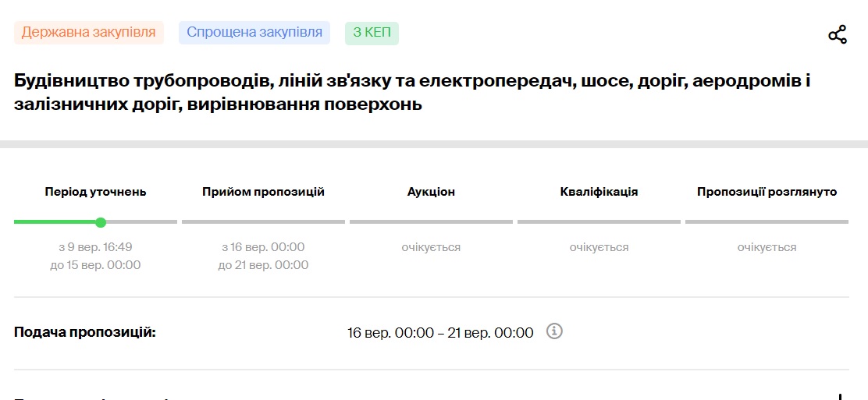Select the Спрощена закупівля tag
Screen dimensions: 868x400
254,33
